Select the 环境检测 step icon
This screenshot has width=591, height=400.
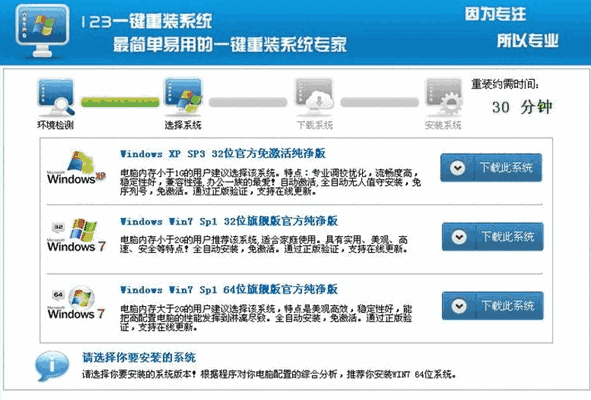[x=56, y=98]
